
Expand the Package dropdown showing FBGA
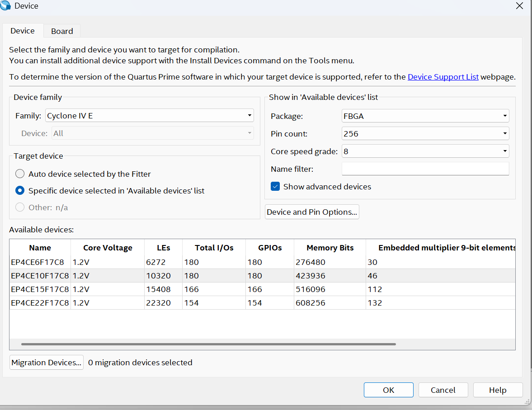pyautogui.click(x=425, y=116)
